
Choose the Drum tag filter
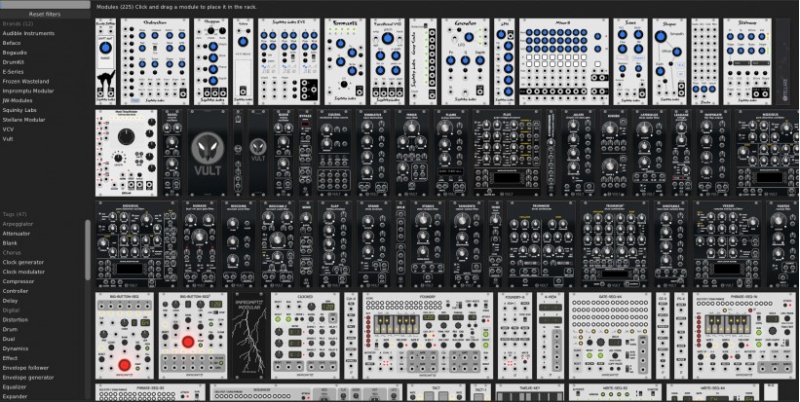tap(9, 330)
